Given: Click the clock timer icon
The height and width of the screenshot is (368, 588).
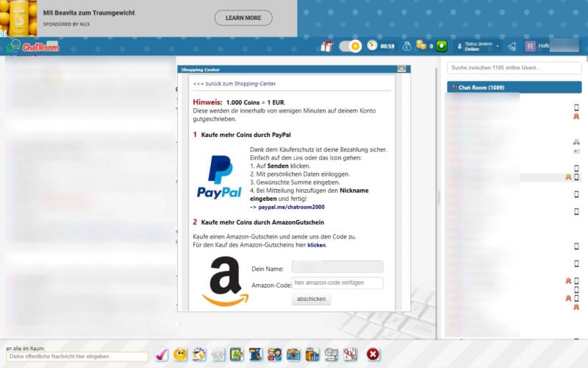Looking at the screenshot, I should click(372, 46).
